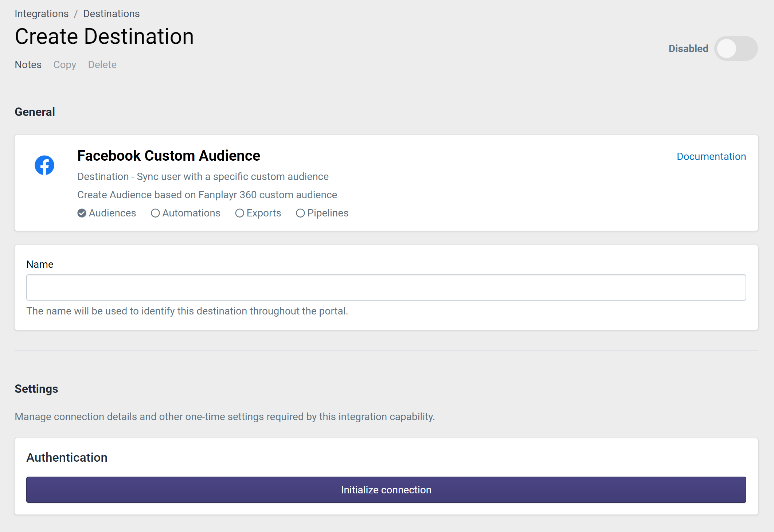Click the Facebook Custom Audience title
The width and height of the screenshot is (774, 532).
(x=169, y=156)
